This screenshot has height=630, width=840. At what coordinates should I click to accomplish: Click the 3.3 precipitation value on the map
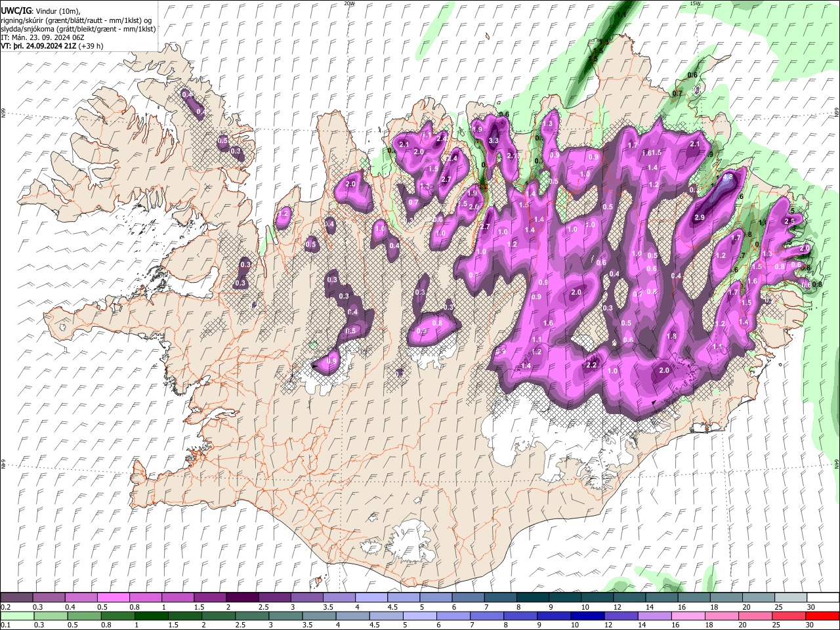pos(493,140)
